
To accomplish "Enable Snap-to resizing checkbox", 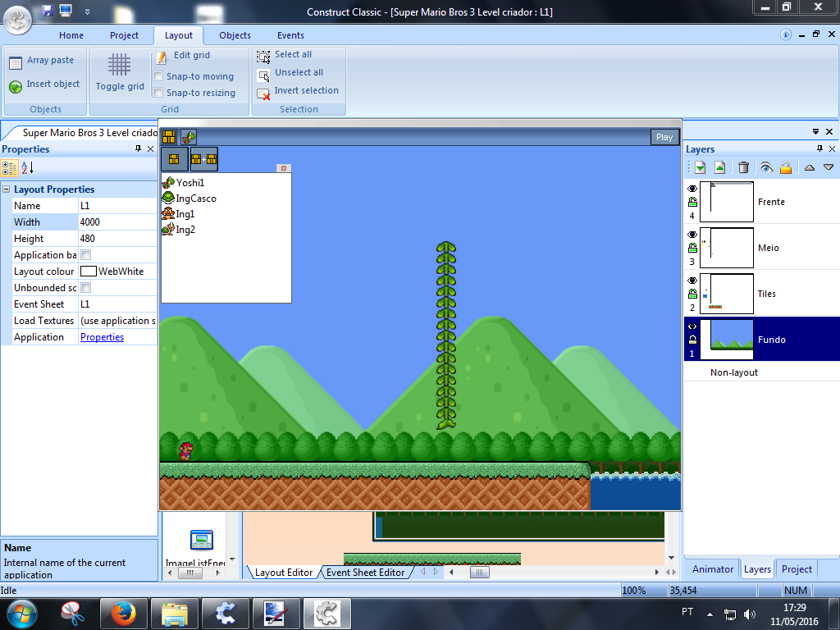I will click(158, 93).
